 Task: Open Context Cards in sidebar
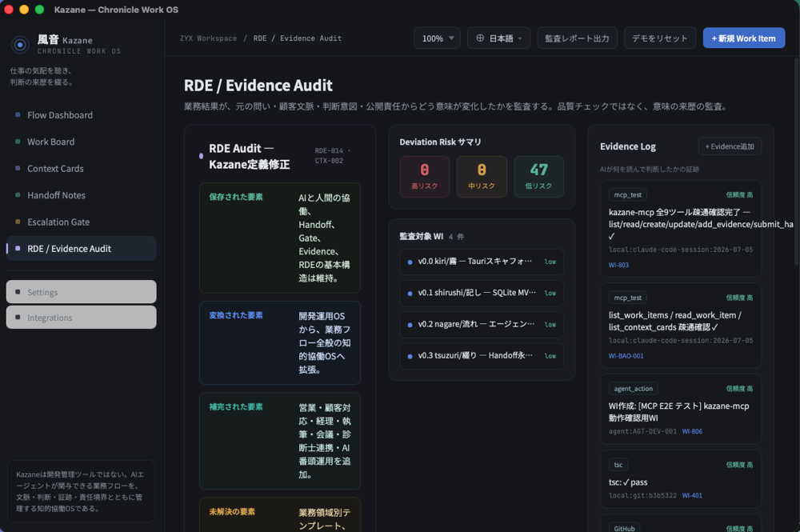pyautogui.click(x=81, y=168)
